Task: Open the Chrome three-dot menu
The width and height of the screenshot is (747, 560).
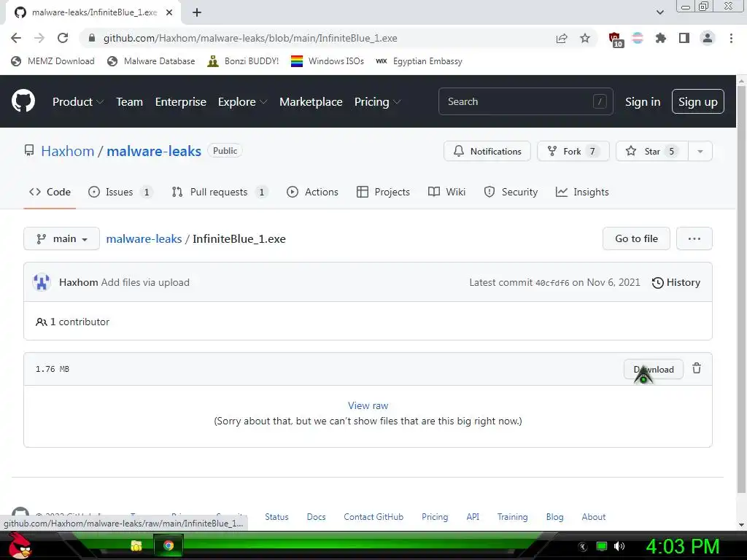Action: point(731,38)
